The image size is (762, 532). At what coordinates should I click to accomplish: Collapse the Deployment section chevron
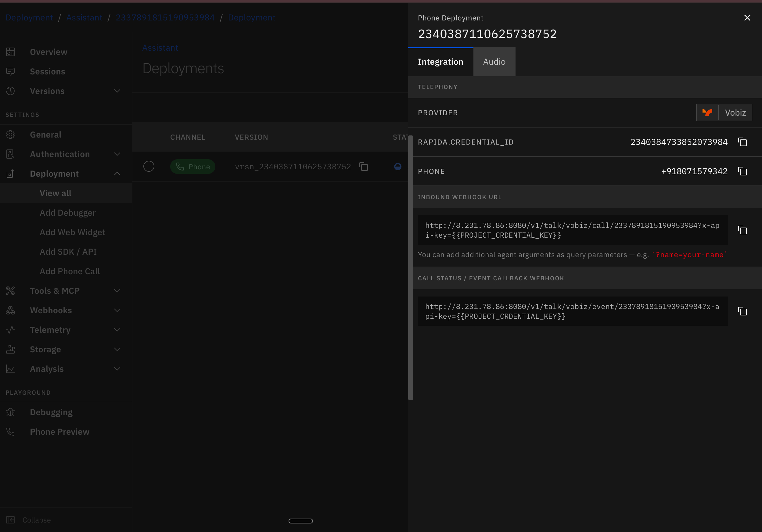117,174
